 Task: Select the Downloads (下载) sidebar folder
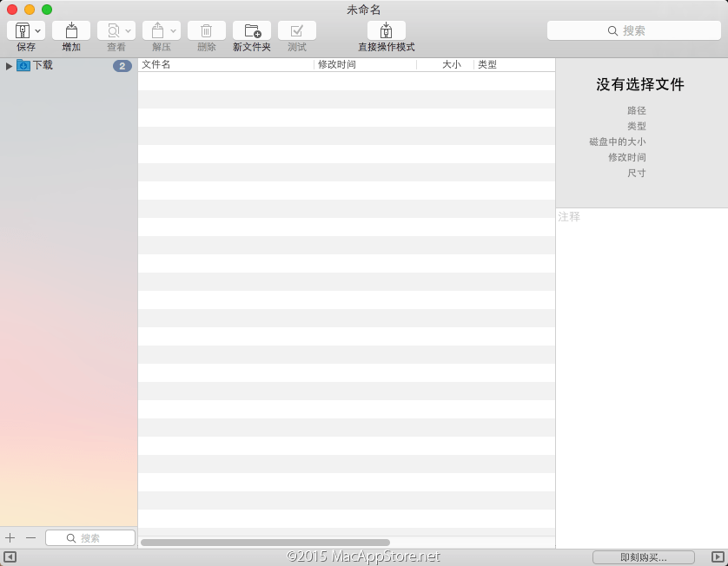coord(43,65)
